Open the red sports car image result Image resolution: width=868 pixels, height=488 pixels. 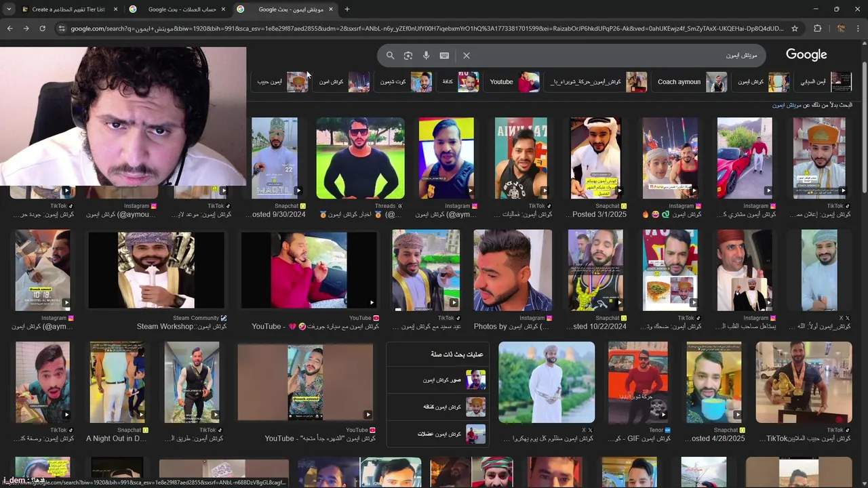pos(745,158)
